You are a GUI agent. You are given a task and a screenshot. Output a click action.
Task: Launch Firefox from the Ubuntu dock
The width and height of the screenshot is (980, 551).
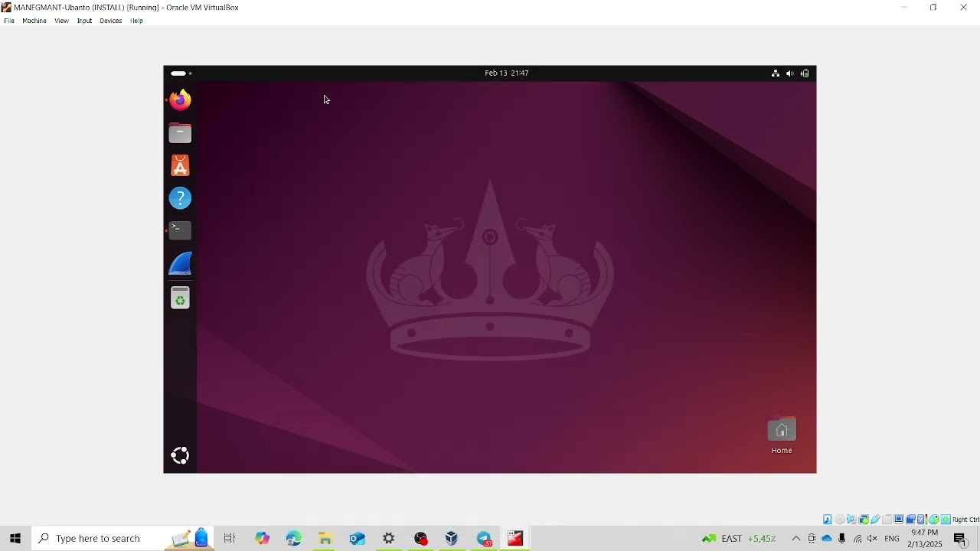coord(181,100)
